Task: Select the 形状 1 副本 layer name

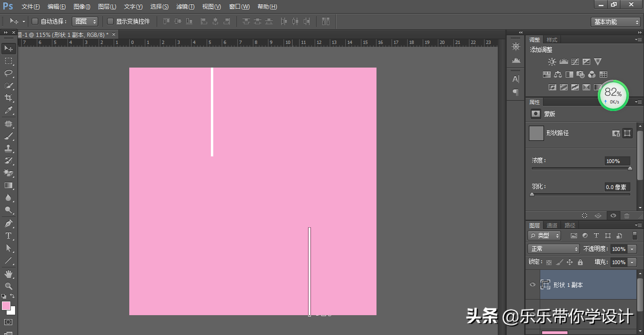Action: click(x=568, y=285)
